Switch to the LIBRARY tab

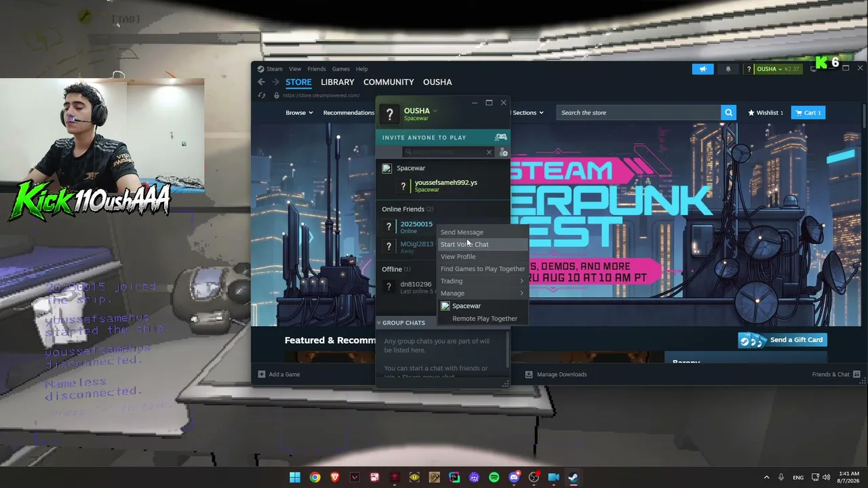[338, 82]
